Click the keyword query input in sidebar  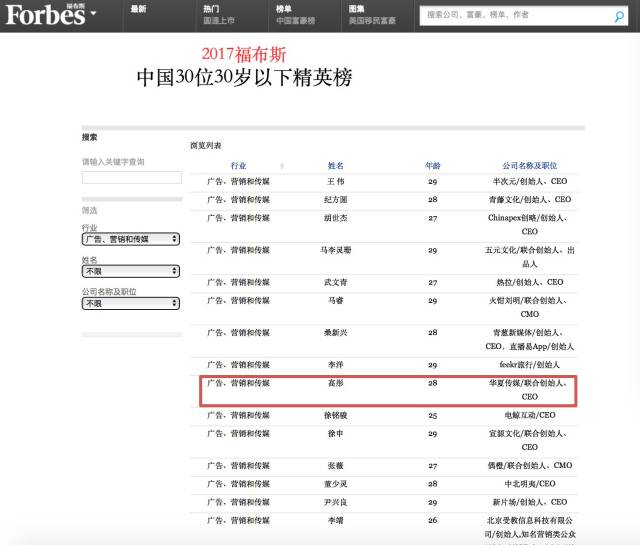click(131, 177)
